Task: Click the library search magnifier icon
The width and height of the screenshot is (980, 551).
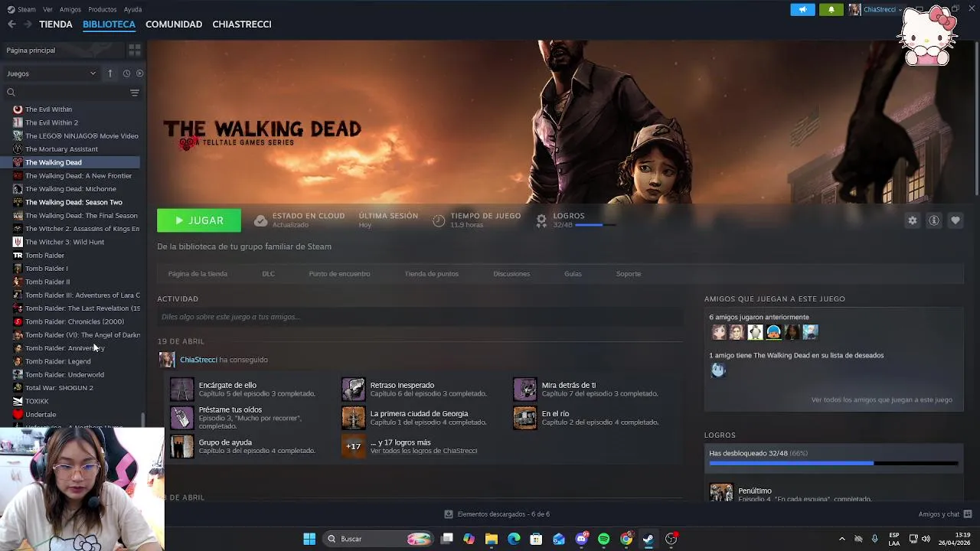Action: click(11, 93)
